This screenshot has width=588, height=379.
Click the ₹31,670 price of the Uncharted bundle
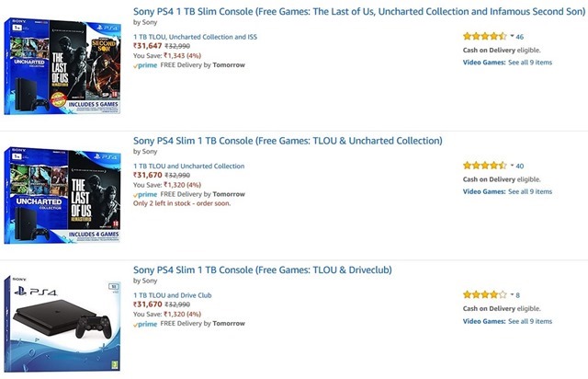(x=148, y=175)
